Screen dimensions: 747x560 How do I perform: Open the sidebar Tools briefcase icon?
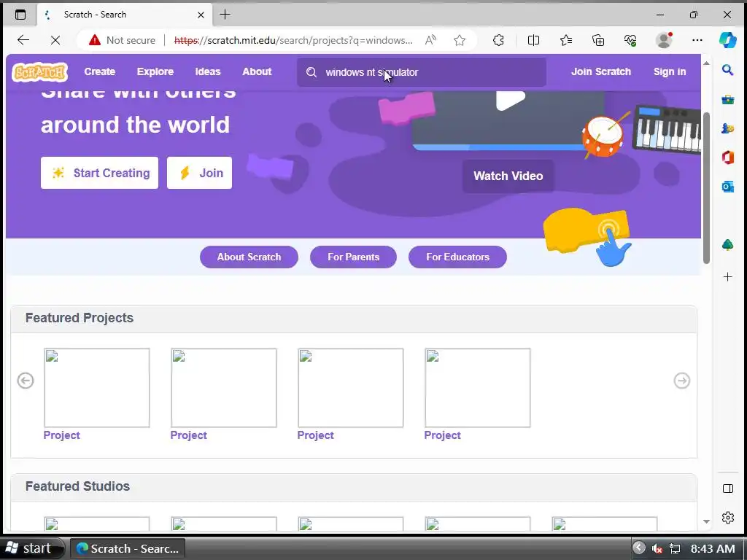coord(727,99)
